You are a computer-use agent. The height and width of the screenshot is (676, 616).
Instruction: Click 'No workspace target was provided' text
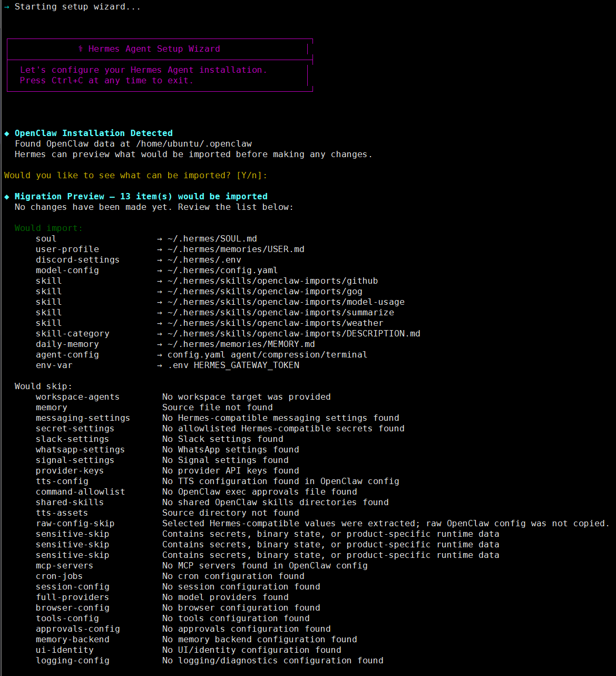coord(247,397)
